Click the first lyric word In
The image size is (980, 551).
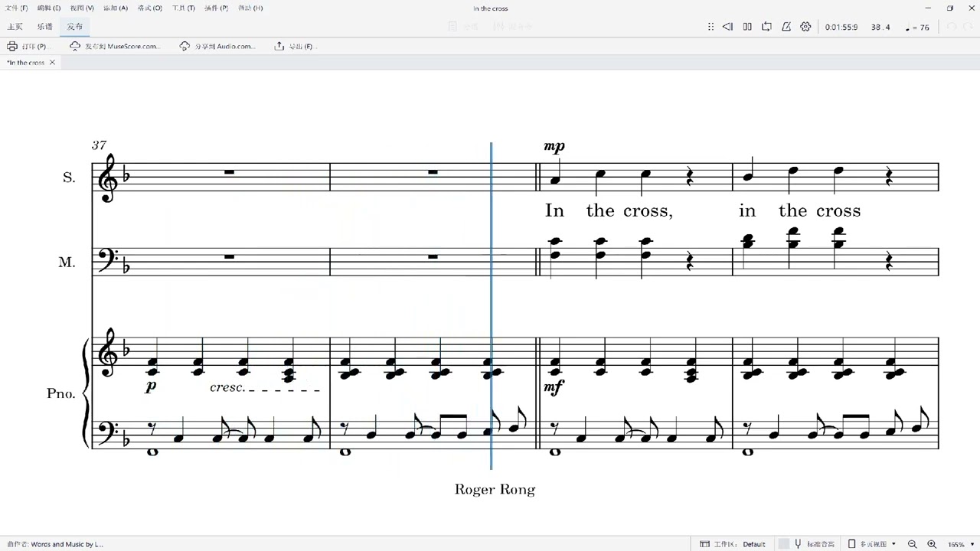[554, 210]
